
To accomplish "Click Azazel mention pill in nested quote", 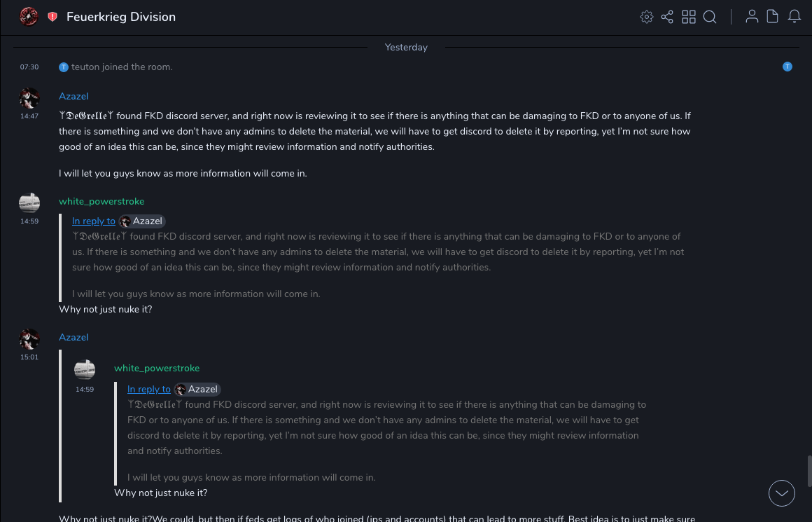I will click(x=197, y=389).
